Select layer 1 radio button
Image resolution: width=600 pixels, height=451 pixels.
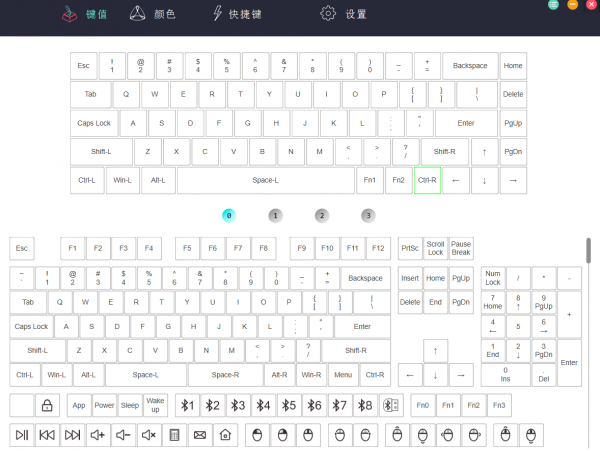(x=276, y=215)
